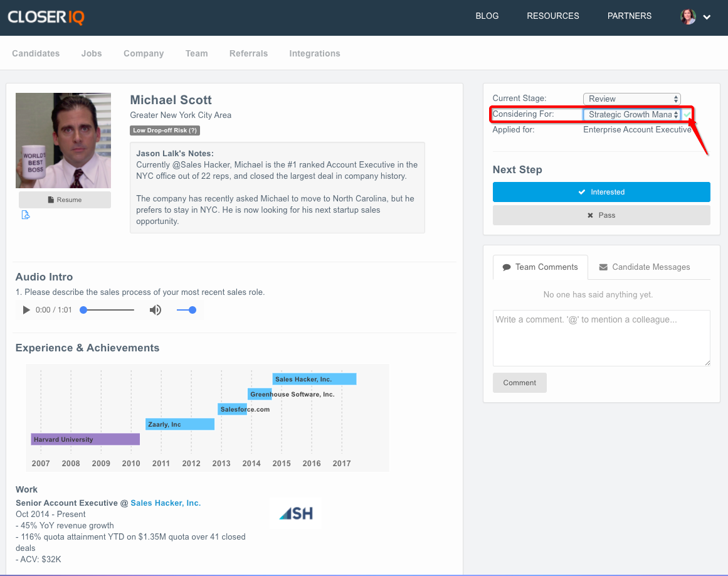Open the Considering For dropdown

point(631,115)
